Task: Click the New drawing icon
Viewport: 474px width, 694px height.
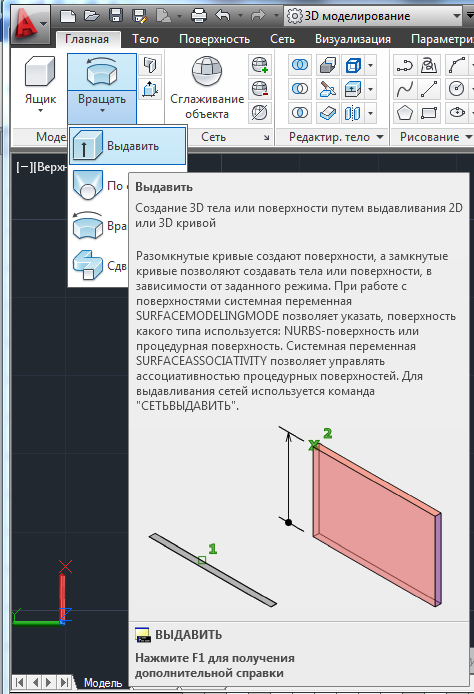Action: [x=68, y=16]
